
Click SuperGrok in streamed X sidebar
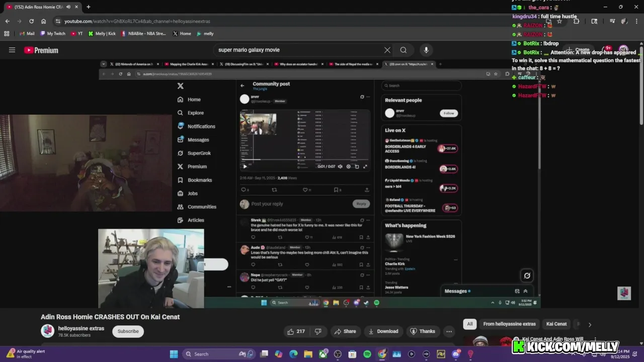pyautogui.click(x=194, y=153)
